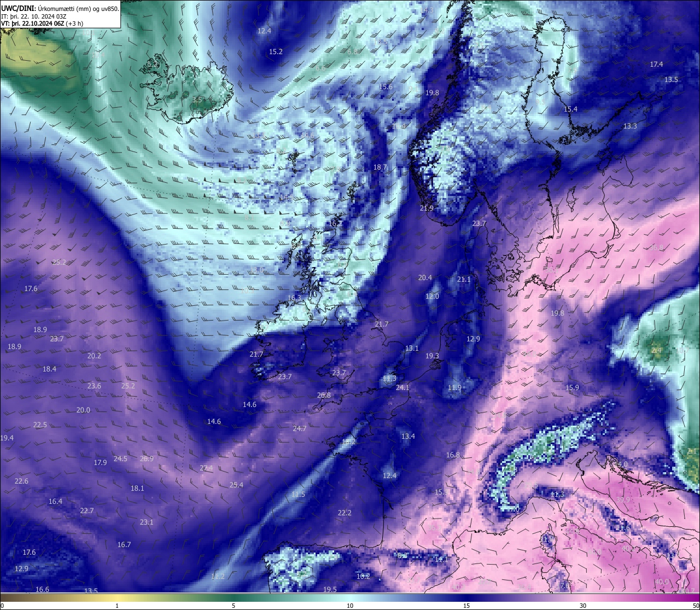Viewport: 700px width, 610px height.
Task: Click the 15.4 value near Finland
Action: [570, 109]
